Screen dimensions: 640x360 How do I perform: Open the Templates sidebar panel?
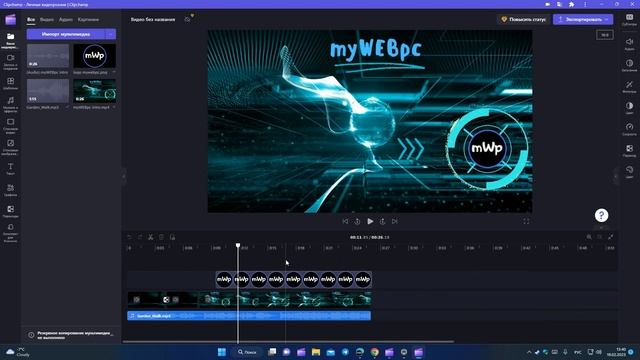11,83
